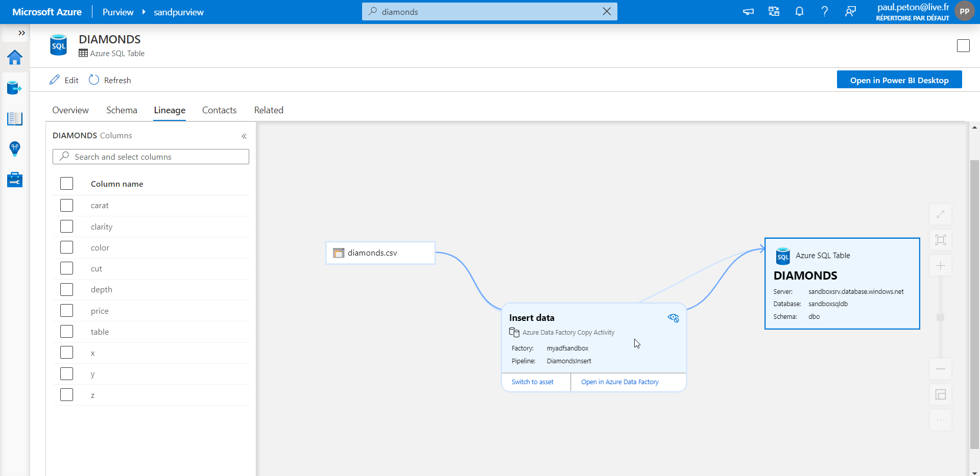Select the Data Map sidebar icon

pos(15,88)
